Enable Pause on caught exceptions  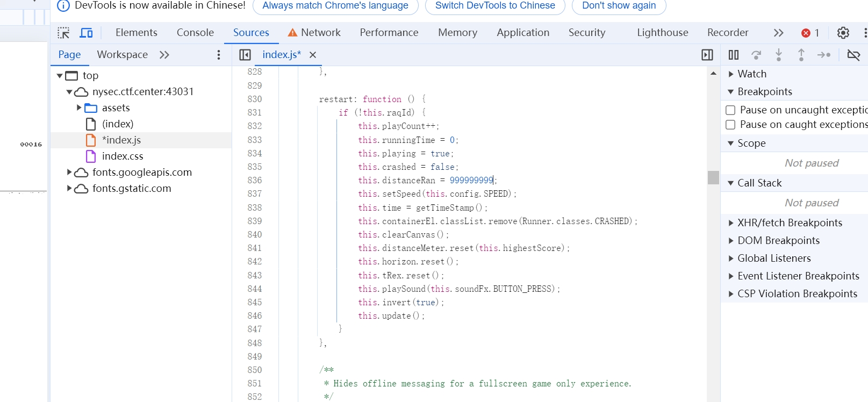point(730,125)
